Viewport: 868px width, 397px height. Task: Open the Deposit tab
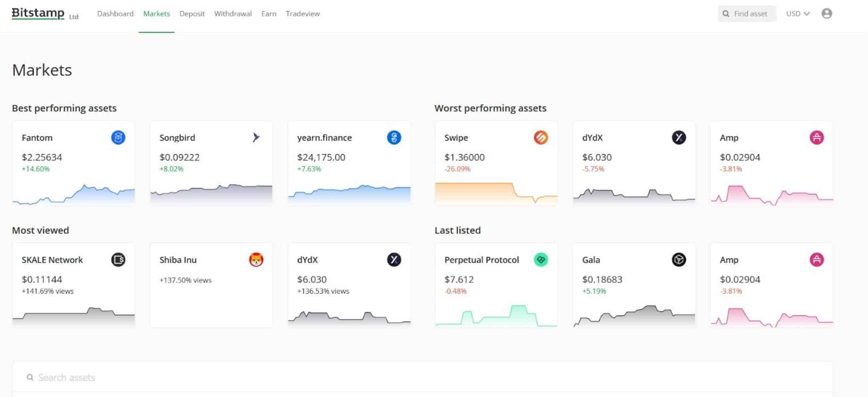coord(192,14)
